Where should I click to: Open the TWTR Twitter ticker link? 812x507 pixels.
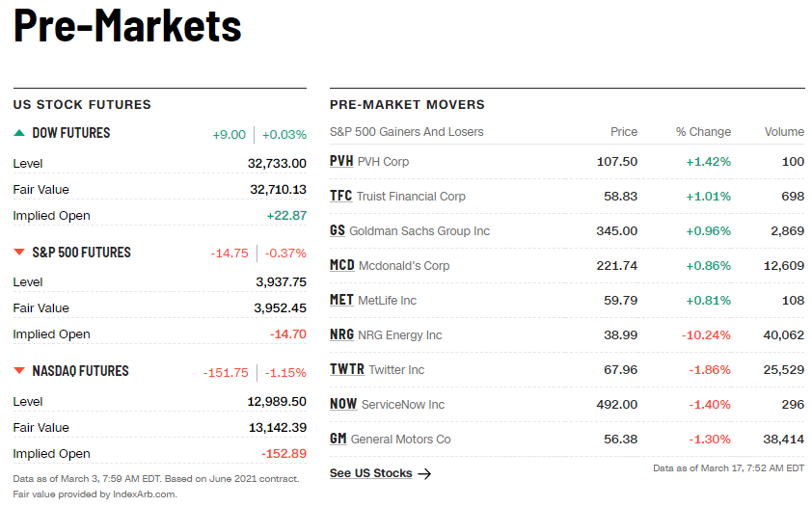click(x=346, y=369)
